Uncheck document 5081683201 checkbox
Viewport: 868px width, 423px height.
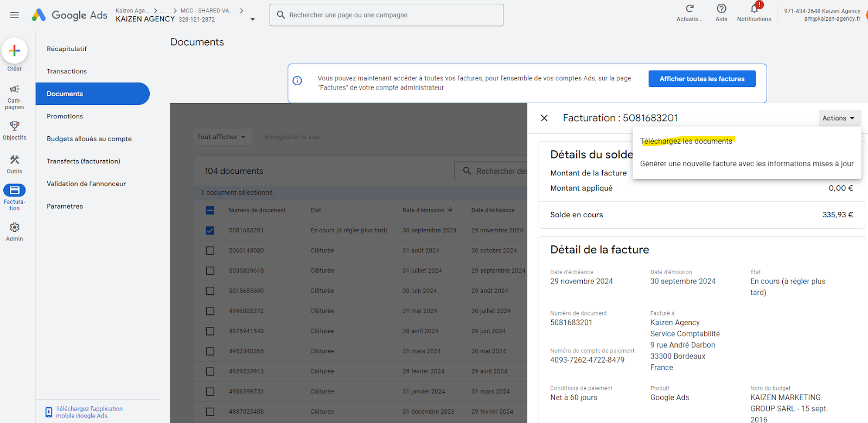coord(210,230)
